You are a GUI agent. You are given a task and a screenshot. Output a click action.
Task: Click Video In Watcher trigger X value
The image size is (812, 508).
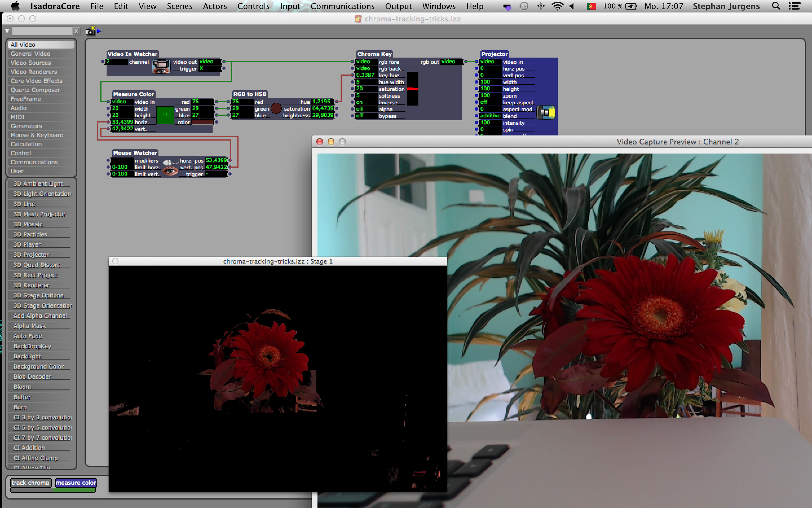tap(209, 68)
